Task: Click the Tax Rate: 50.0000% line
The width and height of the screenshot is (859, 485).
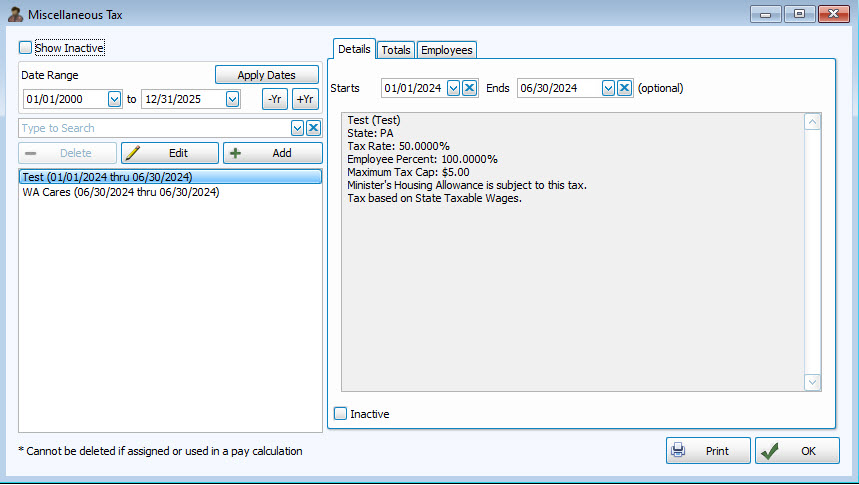Action: tap(398, 146)
